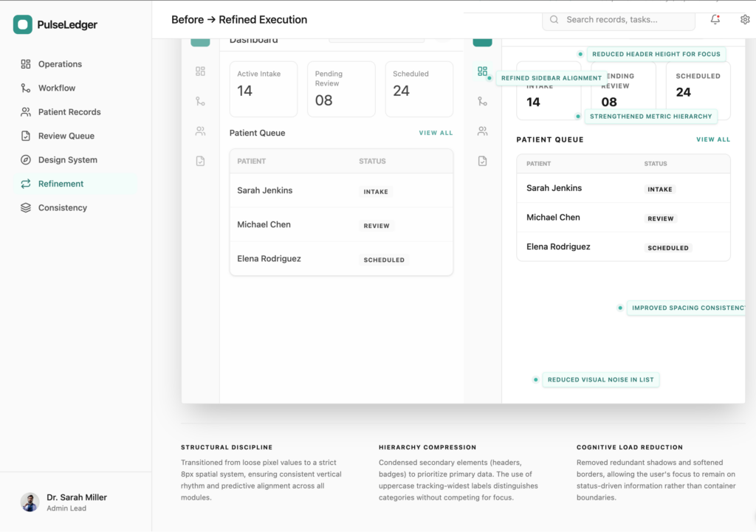The image size is (756, 532).
Task: Click Strengthened Metric Hierarchy annotation
Action: click(651, 117)
